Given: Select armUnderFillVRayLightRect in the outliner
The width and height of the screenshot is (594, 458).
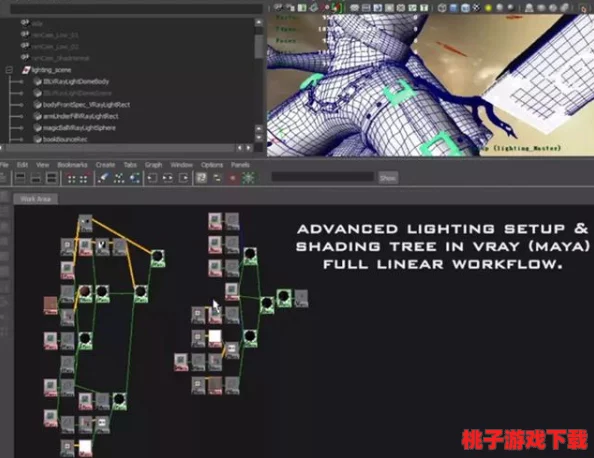Looking at the screenshot, I should [x=81, y=116].
